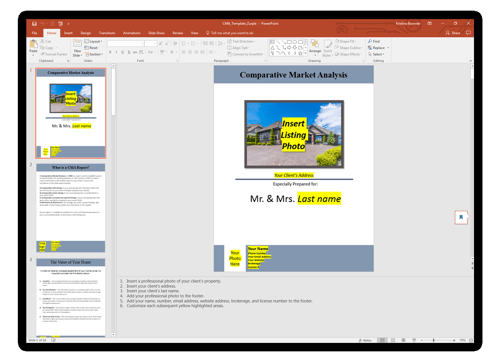Screen dimensions: 500x362
Task: Toggle Underline formatting
Action: (x=123, y=52)
